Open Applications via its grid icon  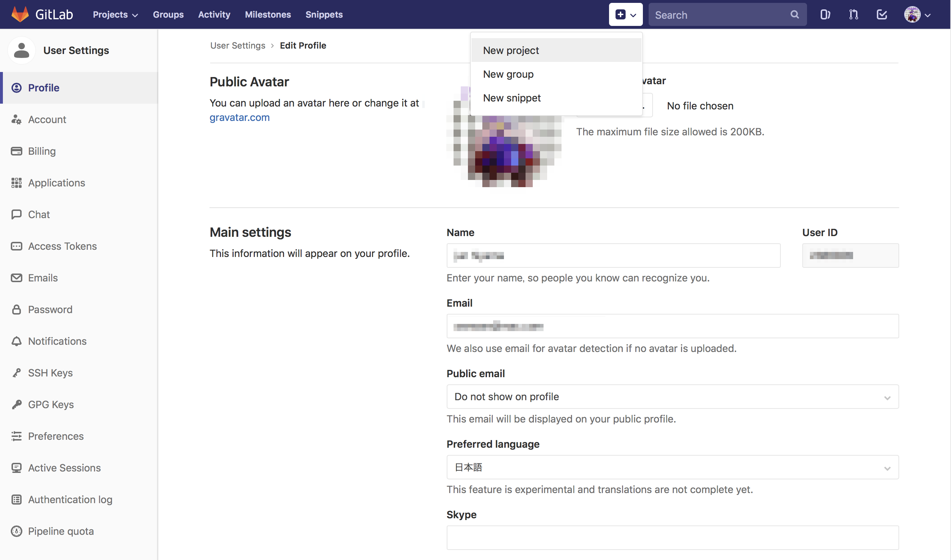pyautogui.click(x=17, y=182)
